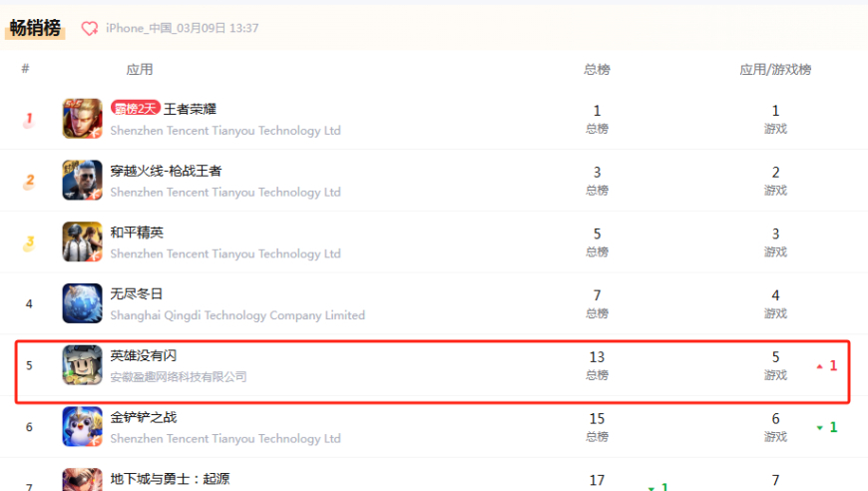Image resolution: width=868 pixels, height=491 pixels.
Task: Click 游戏 rank 4 for 无尽冬日
Action: pos(775,295)
